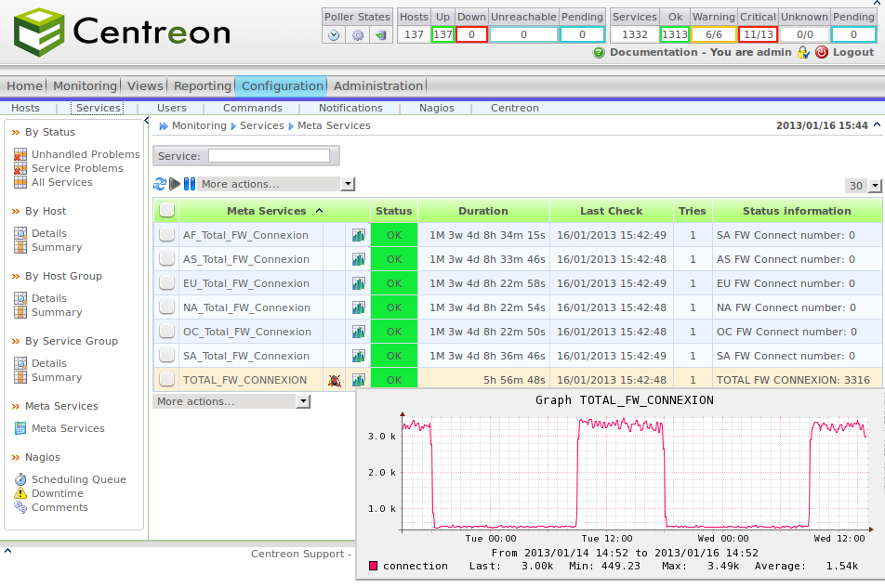Open the top More actions dropdown
The image size is (885, 588).
point(276,184)
